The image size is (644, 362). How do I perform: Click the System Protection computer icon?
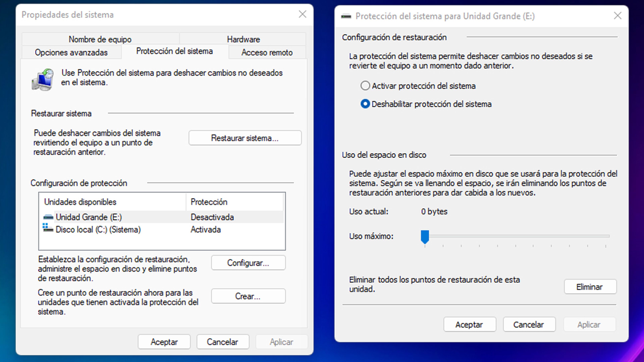click(42, 79)
